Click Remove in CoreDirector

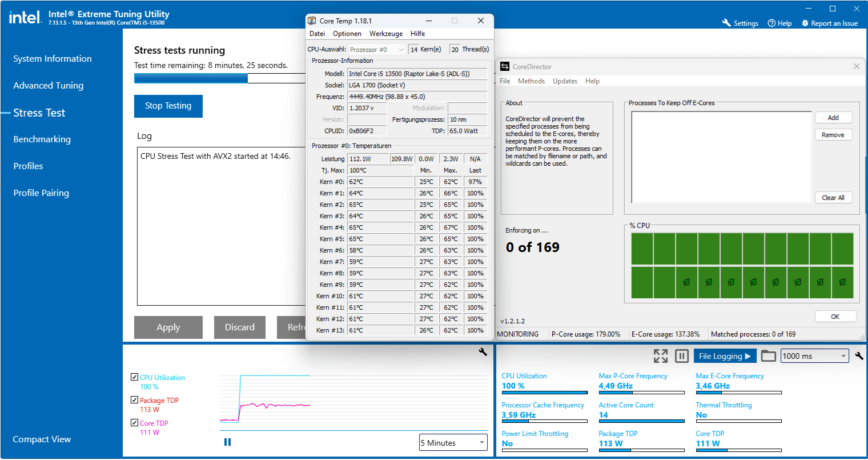(x=833, y=135)
